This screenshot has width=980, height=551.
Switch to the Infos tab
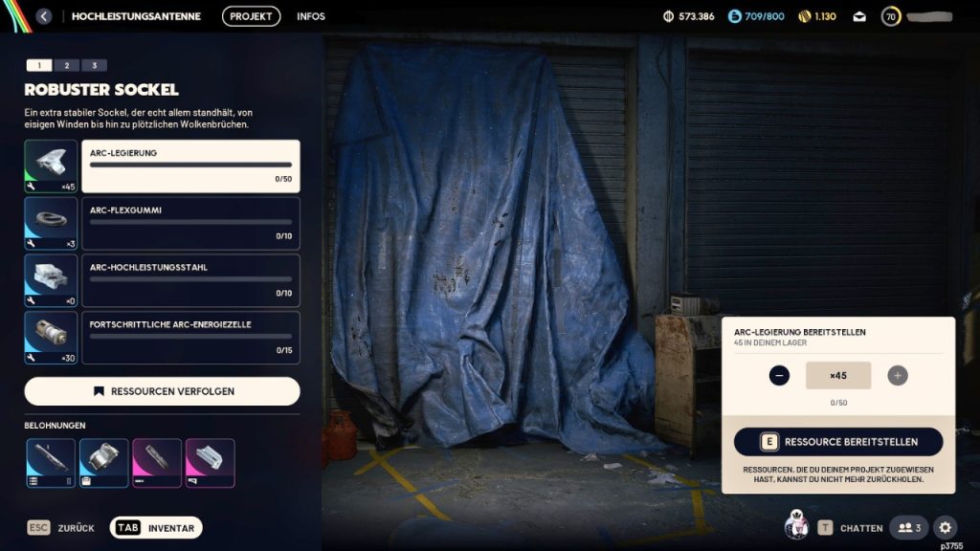tap(311, 16)
